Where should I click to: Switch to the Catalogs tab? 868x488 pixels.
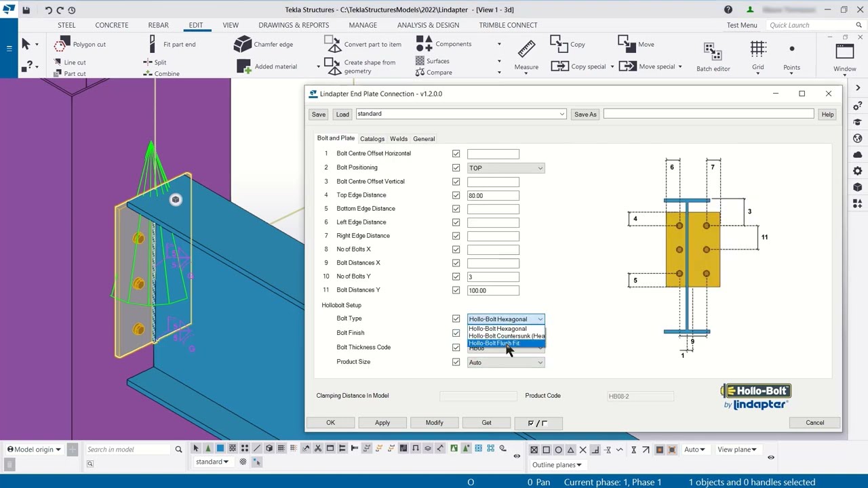[x=372, y=139]
